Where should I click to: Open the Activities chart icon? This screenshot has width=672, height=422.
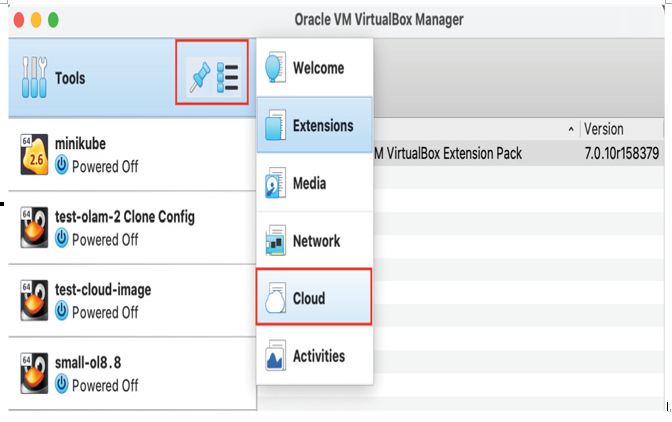275,356
